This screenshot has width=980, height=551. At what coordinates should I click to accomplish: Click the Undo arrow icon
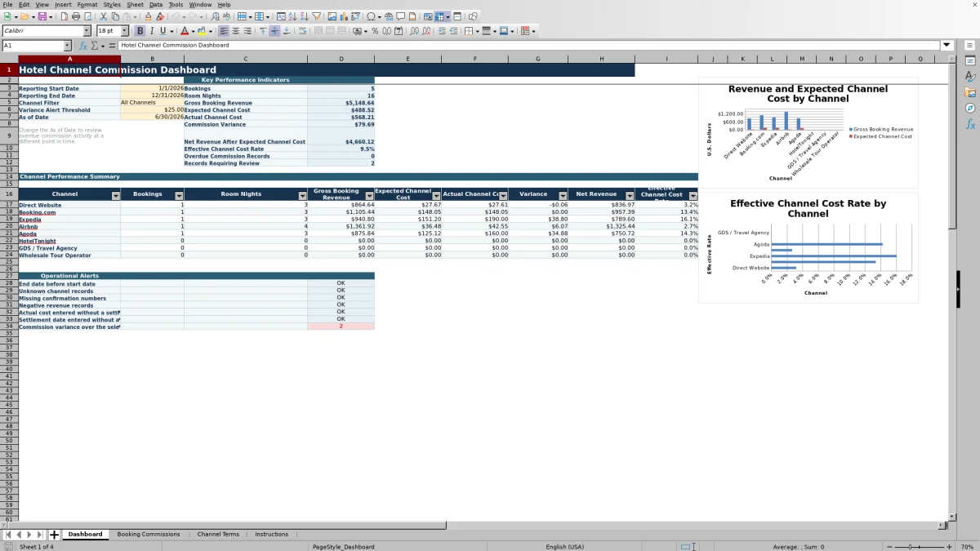[x=176, y=16]
